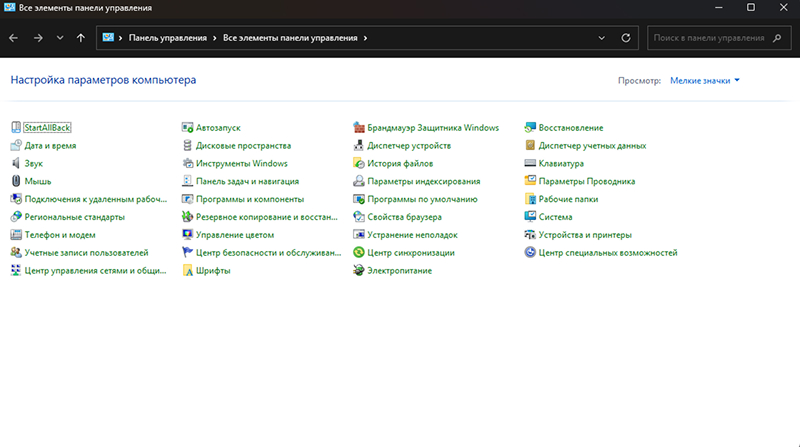Viewport: 800px width, 447px height.
Task: Open the Мелкие значки view dropdown
Action: [x=705, y=81]
